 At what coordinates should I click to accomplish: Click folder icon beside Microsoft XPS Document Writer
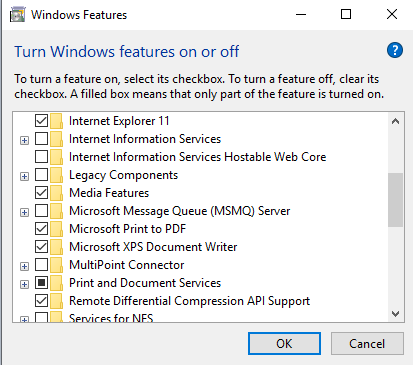(x=57, y=247)
